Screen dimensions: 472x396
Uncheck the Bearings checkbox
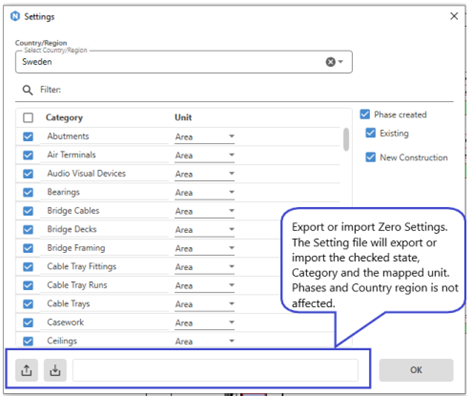(x=28, y=192)
